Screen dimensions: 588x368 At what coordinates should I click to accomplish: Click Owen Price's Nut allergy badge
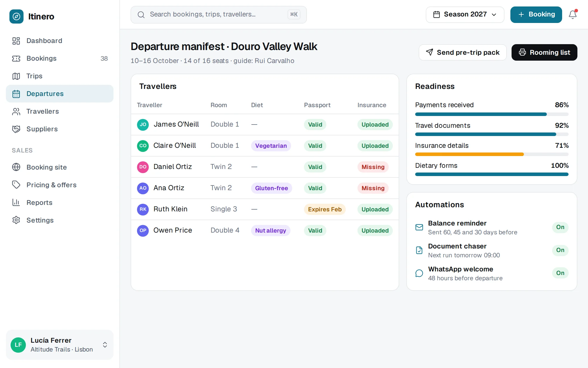(270, 231)
